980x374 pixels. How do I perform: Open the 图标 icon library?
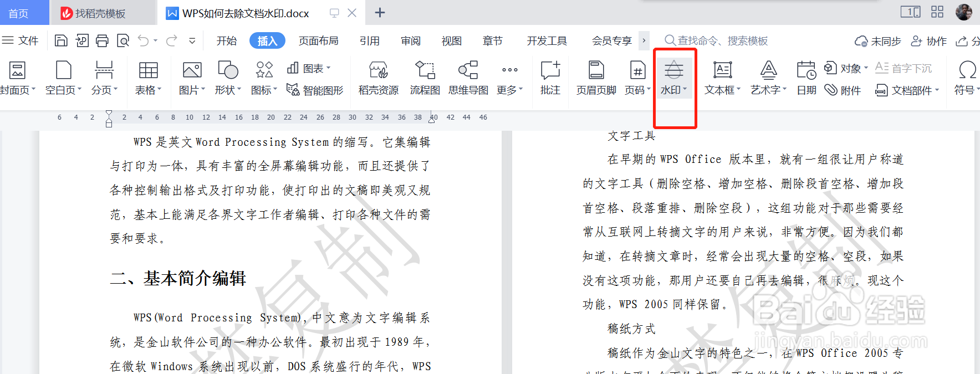point(264,78)
